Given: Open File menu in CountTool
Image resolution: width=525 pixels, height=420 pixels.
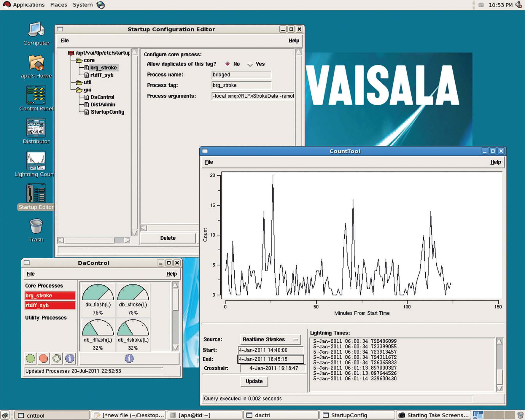Looking at the screenshot, I should tap(209, 162).
